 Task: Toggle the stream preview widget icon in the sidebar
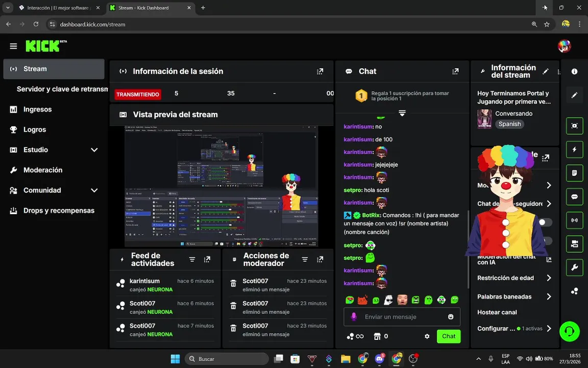coord(574,126)
